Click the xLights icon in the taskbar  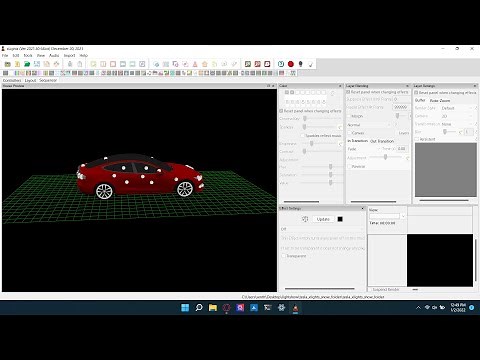coord(295,308)
